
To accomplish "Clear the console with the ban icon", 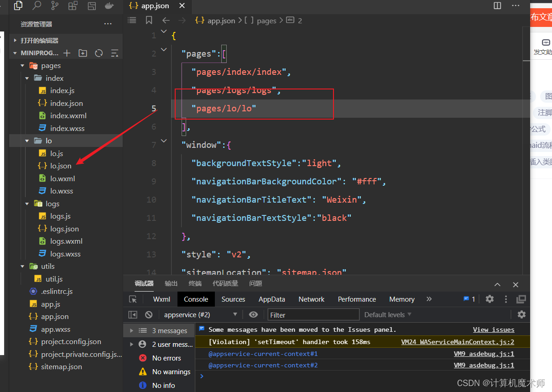I will point(149,314).
